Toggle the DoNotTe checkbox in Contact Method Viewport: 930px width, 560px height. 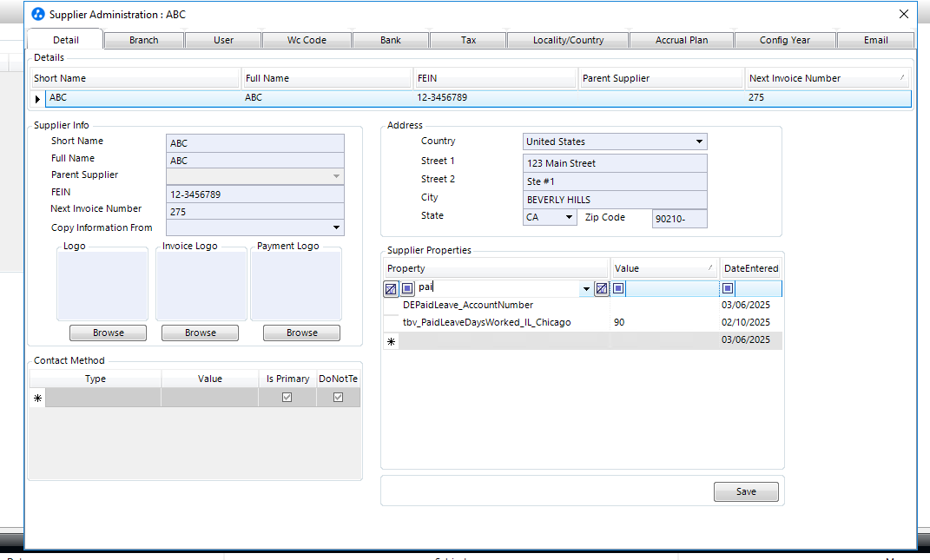[339, 398]
